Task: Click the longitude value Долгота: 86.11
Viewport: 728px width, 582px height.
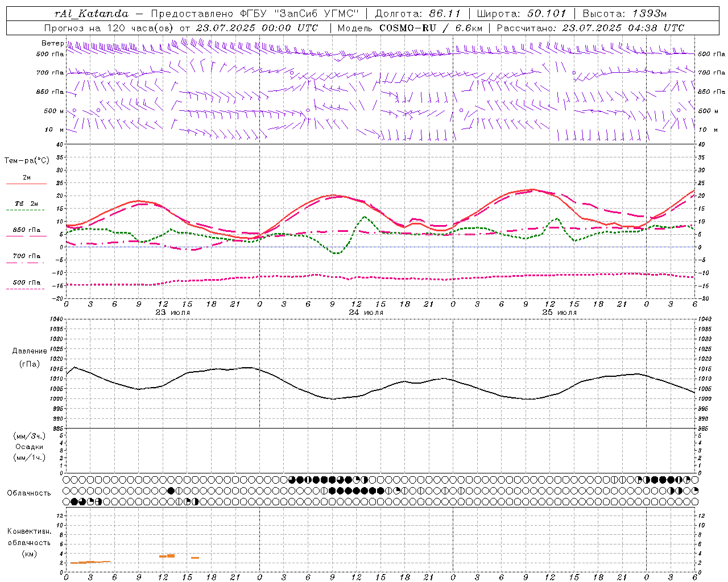Action: pos(417,14)
